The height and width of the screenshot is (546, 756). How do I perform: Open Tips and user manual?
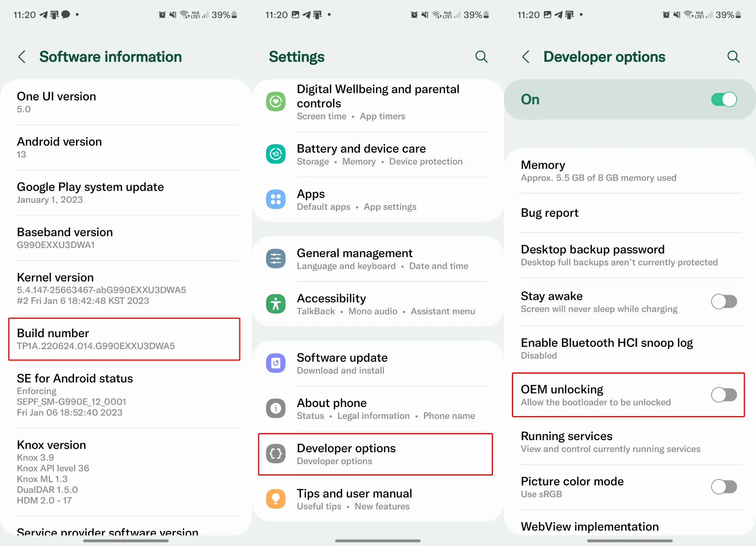pyautogui.click(x=377, y=499)
